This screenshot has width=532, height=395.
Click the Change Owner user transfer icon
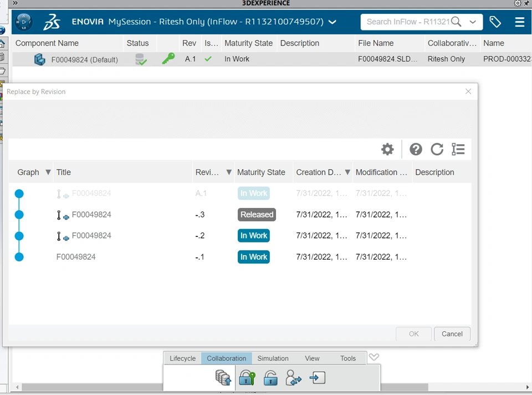(294, 377)
